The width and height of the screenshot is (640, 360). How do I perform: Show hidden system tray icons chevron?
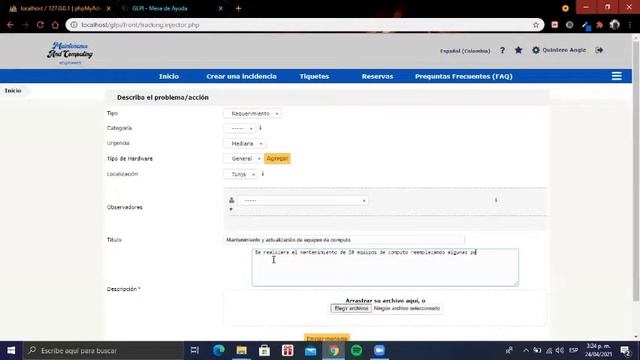[x=526, y=351]
